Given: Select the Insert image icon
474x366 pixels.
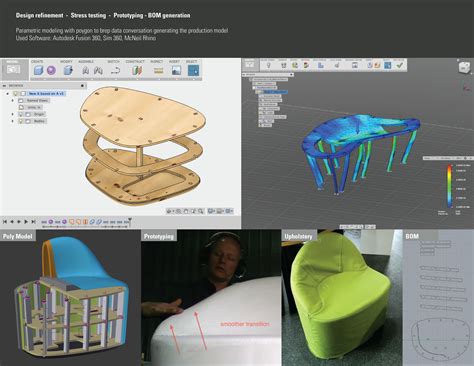Looking at the screenshot, I should (176, 70).
